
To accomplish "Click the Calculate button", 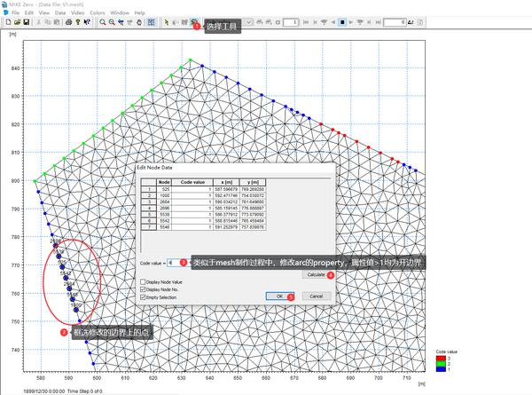I will point(316,275).
